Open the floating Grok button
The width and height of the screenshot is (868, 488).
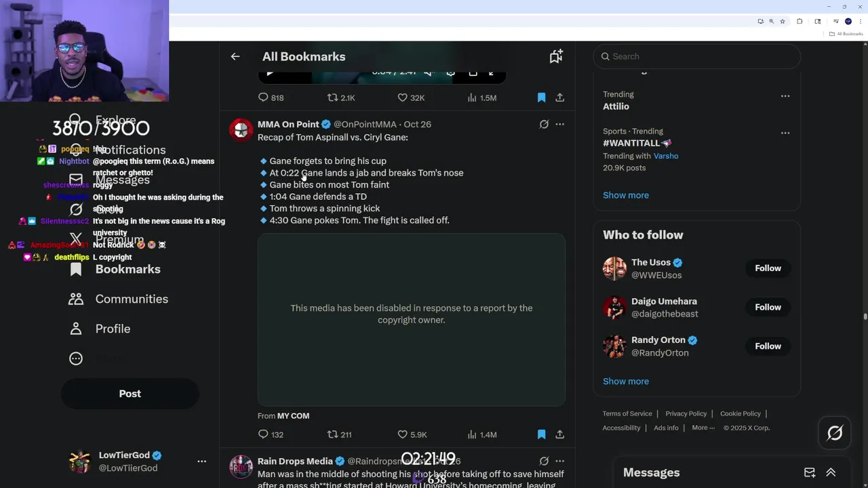coord(835,433)
